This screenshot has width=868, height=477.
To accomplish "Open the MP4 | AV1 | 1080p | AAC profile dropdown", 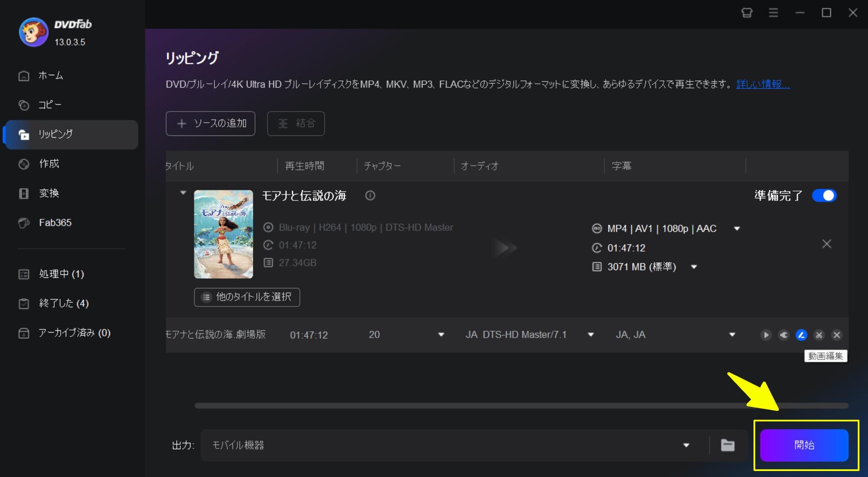I will coord(737,229).
